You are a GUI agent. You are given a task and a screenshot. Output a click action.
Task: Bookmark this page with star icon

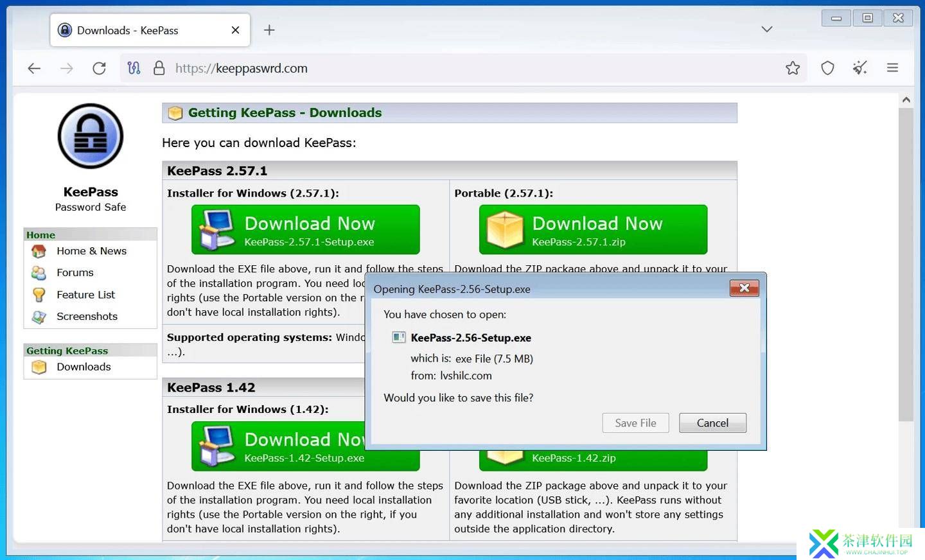pyautogui.click(x=793, y=68)
